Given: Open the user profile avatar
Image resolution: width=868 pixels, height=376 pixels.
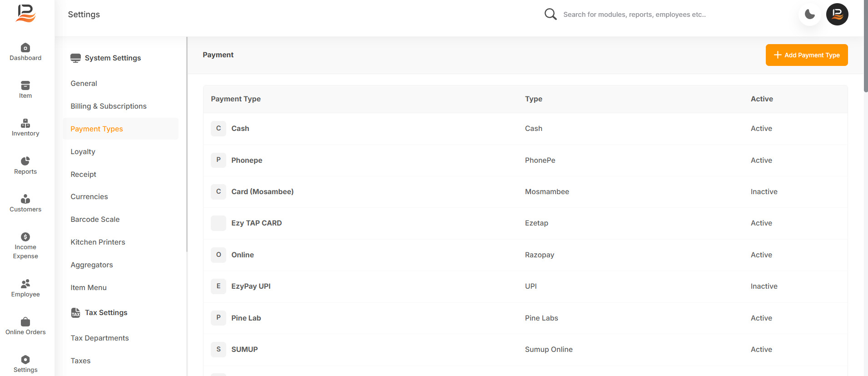Looking at the screenshot, I should 837,15.
